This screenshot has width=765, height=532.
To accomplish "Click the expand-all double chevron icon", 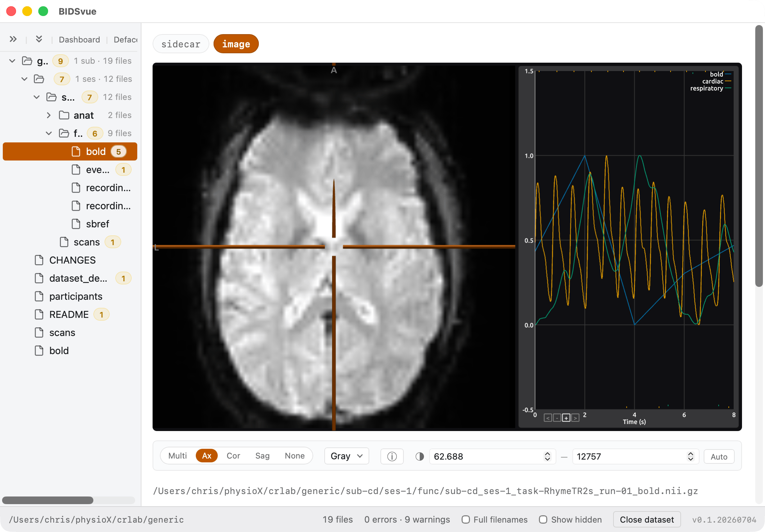I will 13,39.
